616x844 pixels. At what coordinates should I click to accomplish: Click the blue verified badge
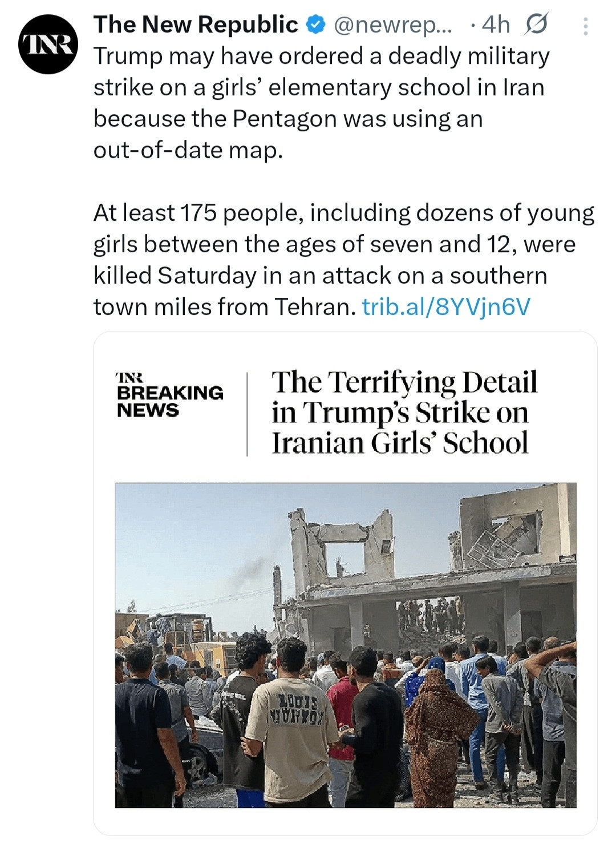[315, 25]
